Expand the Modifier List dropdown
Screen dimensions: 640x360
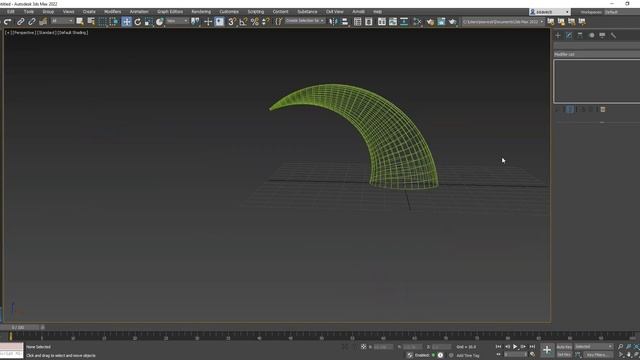[597, 54]
